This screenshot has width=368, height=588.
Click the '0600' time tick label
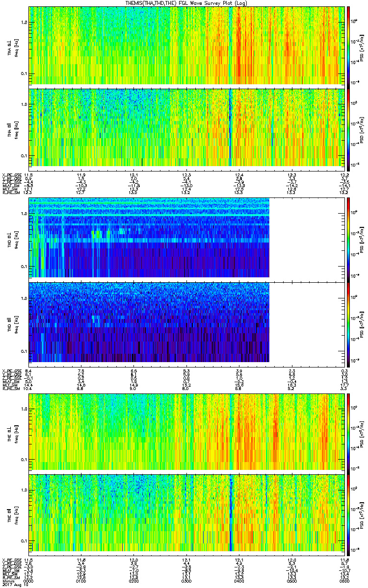click(343, 581)
